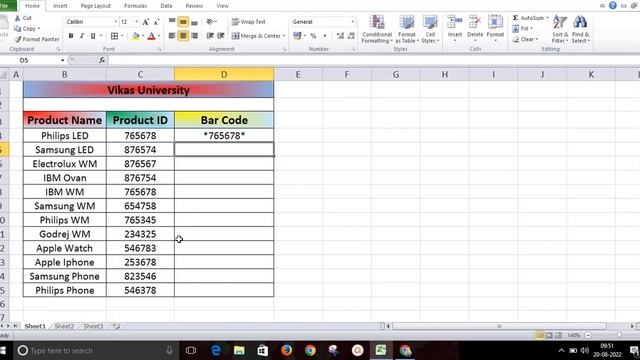Screen dimensions: 640x360
Task: Expand the AutoSum dropdown arrow
Action: (547, 18)
